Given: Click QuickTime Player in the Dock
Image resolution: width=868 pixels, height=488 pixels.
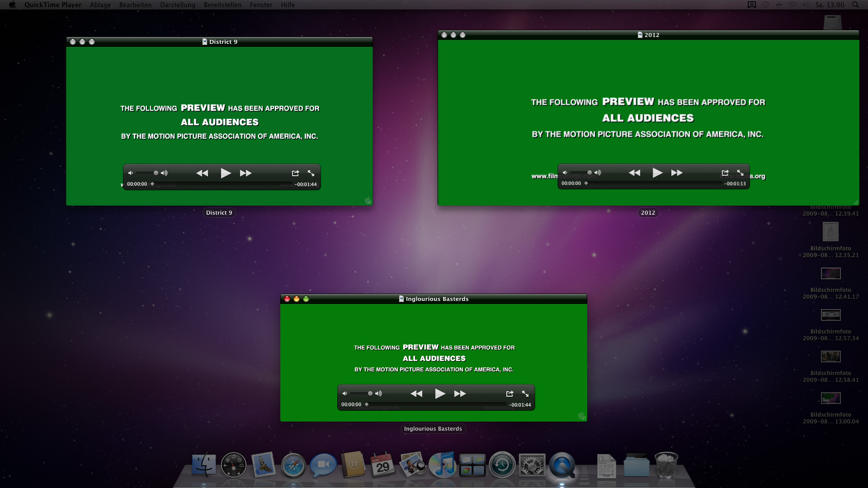Looking at the screenshot, I should coord(562,465).
